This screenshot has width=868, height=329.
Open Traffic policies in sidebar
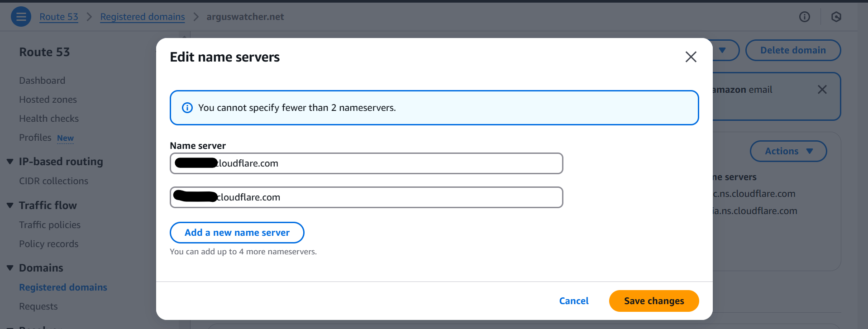tap(50, 225)
